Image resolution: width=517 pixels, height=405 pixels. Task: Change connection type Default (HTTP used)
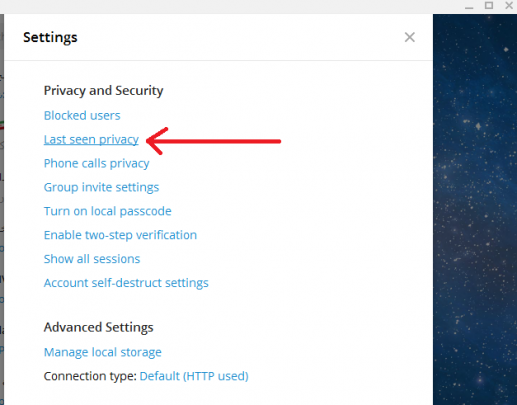click(194, 376)
